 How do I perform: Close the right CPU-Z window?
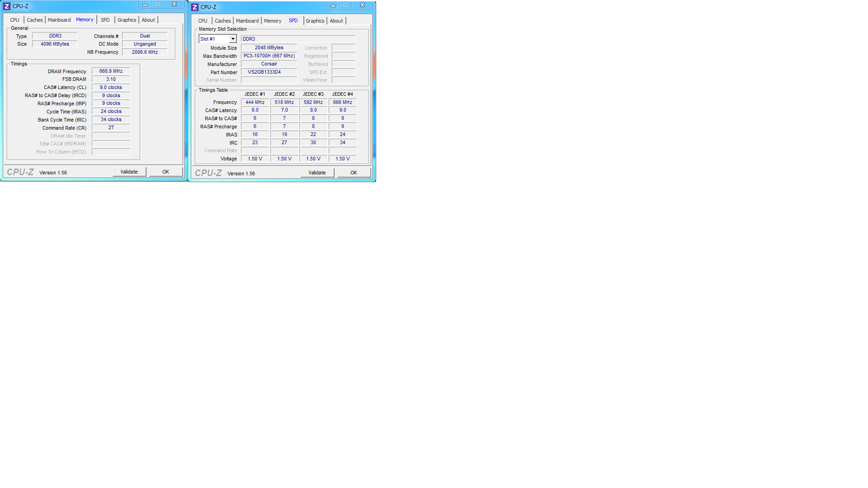tap(362, 5)
